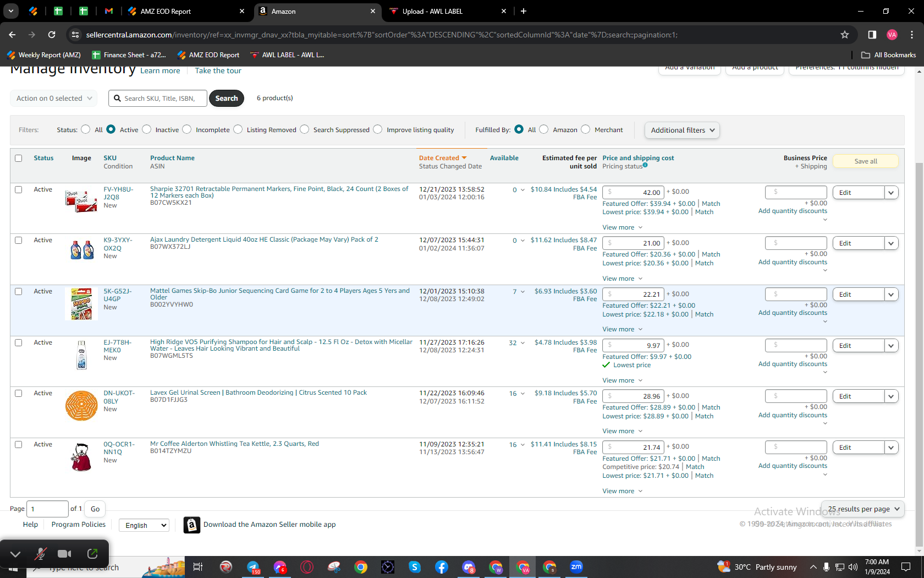Image resolution: width=924 pixels, height=578 pixels.
Task: Open the notifications center icon
Action: pyautogui.click(x=906, y=567)
